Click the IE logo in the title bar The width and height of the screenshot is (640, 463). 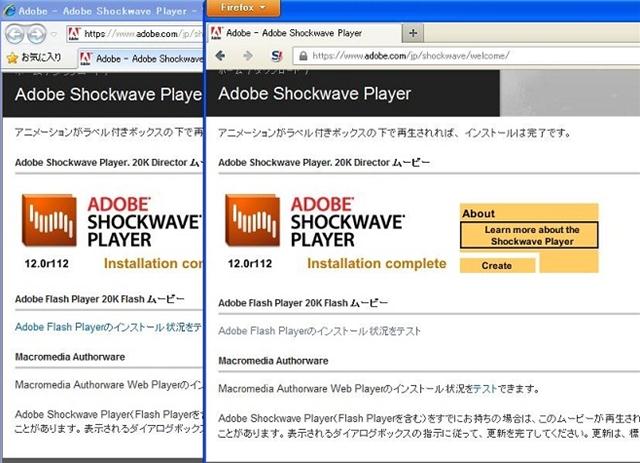9,10
